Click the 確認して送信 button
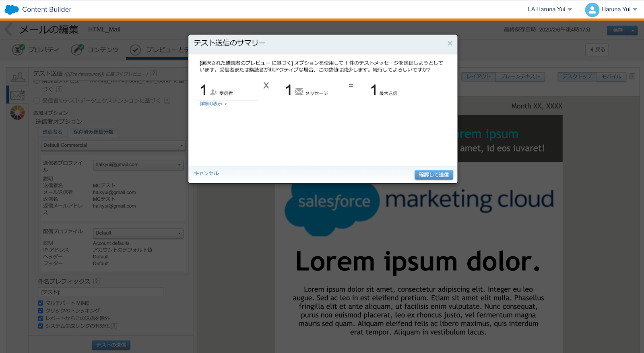644x353 pixels. point(434,174)
